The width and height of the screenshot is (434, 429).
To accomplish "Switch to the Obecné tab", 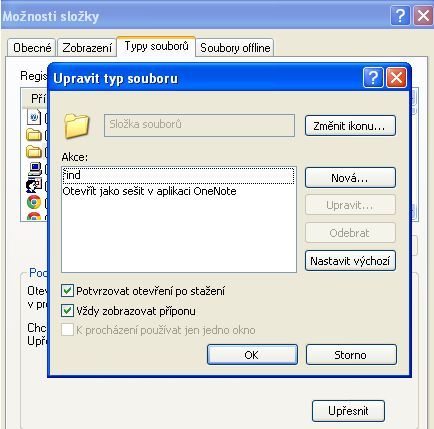I will (32, 48).
